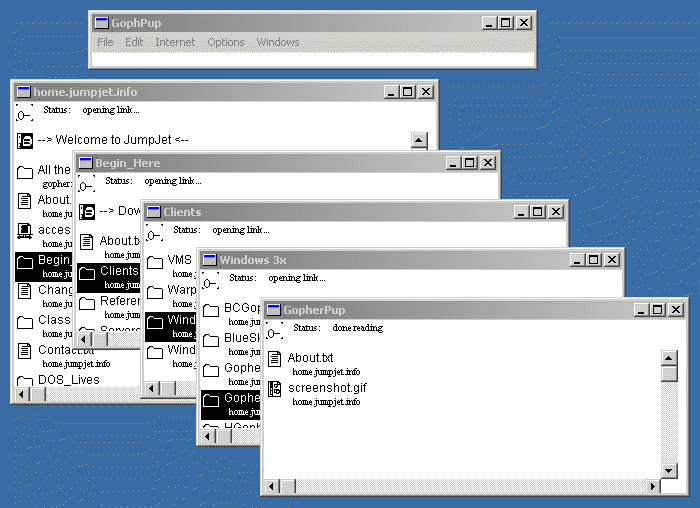Image resolution: width=700 pixels, height=508 pixels.
Task: Select the highlighted Begin folder in home.jumpjet.info
Action: (44, 262)
